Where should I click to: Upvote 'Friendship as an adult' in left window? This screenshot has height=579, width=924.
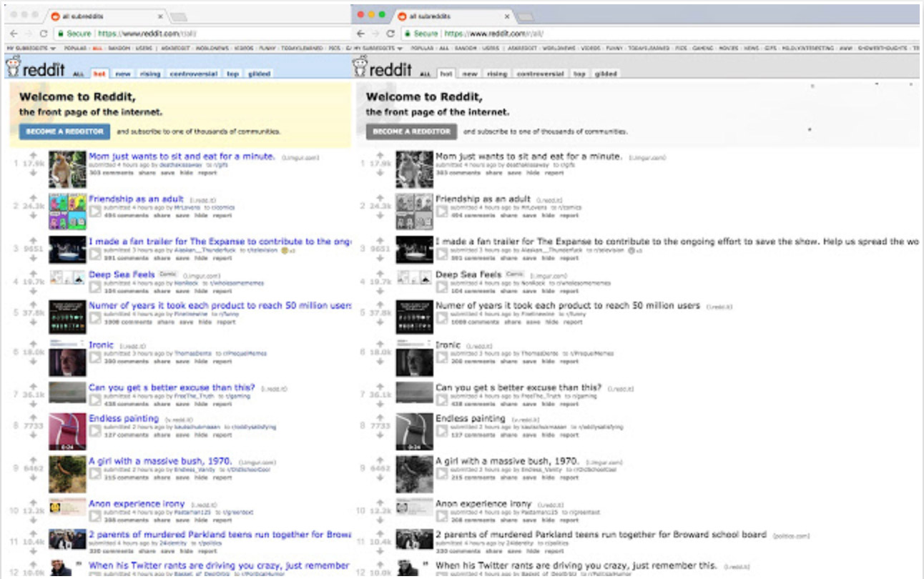[33, 197]
